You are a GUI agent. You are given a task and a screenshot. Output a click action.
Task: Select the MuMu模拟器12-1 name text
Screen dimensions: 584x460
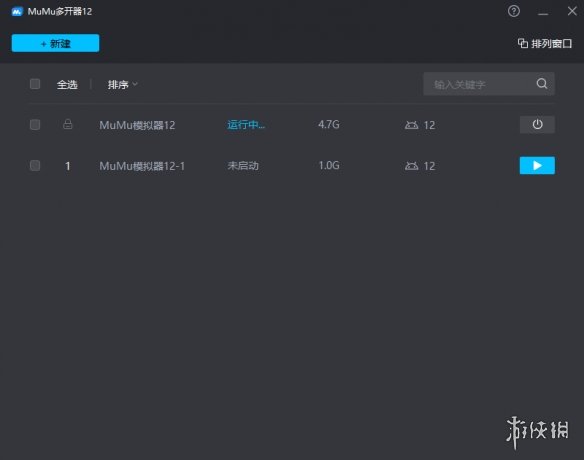[142, 166]
